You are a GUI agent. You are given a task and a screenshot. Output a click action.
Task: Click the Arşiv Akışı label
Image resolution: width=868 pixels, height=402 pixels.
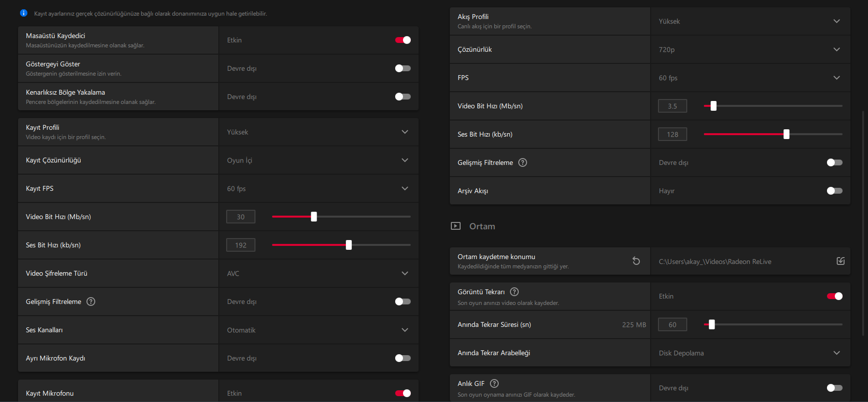tap(473, 191)
